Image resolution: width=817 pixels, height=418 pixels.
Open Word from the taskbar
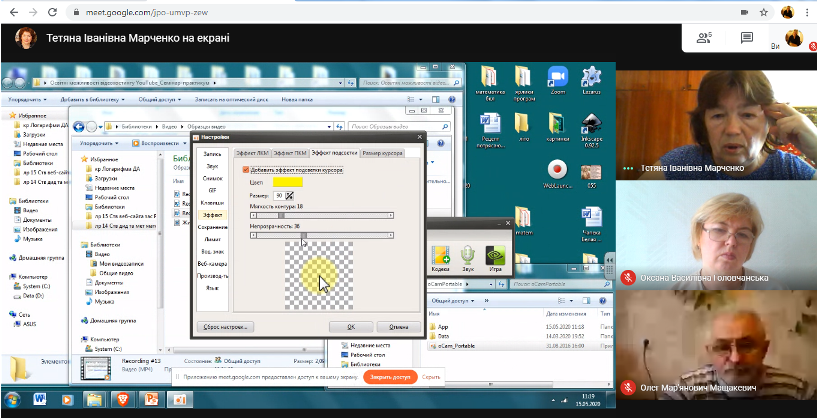40,400
